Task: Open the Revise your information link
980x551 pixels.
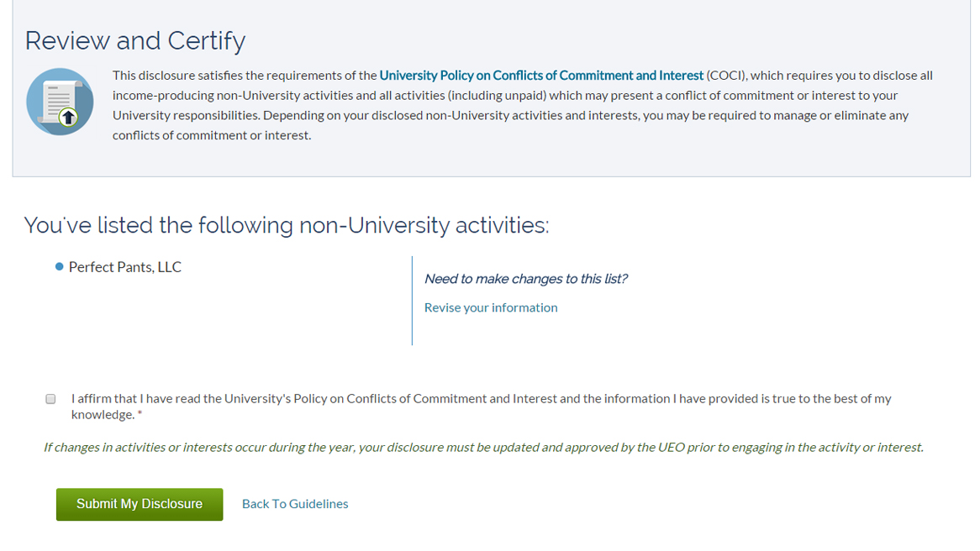Action: click(491, 307)
